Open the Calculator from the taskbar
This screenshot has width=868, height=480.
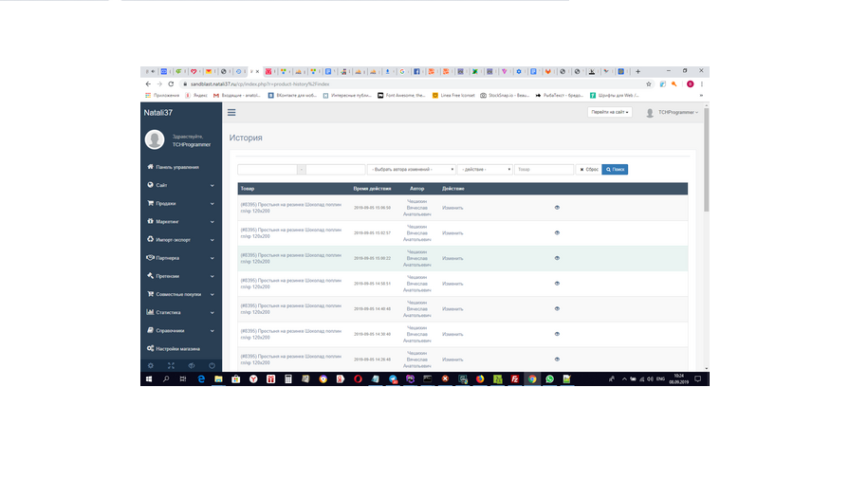pos(287,379)
